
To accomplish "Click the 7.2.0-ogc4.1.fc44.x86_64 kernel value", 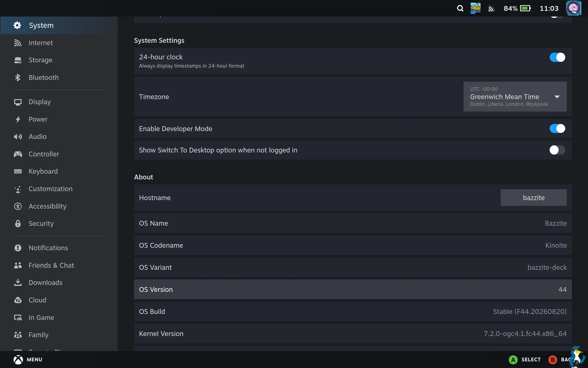I will [x=525, y=334].
